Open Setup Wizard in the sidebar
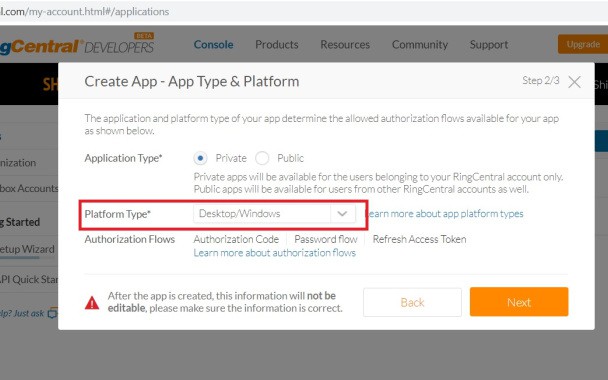 (27, 249)
